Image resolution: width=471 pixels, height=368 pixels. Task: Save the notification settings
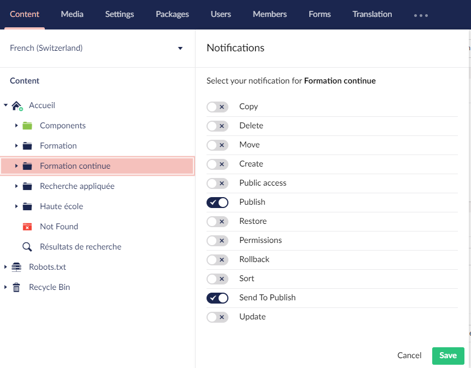[x=448, y=356]
